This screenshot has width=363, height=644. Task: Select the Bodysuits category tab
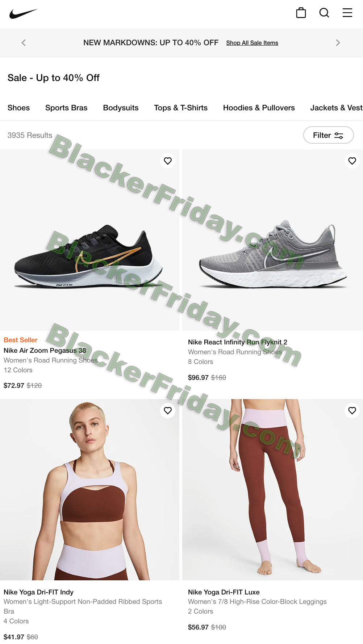[121, 108]
